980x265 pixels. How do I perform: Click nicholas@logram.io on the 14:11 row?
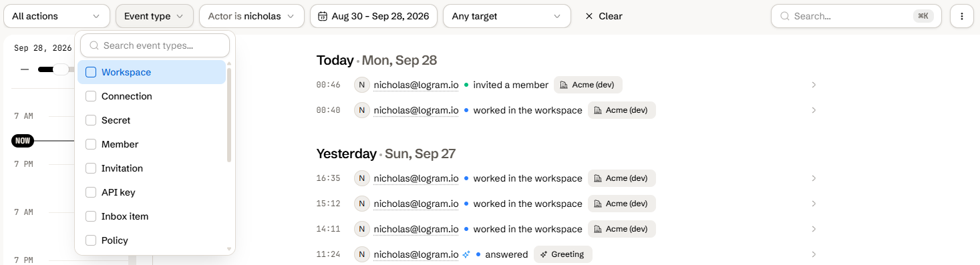pyautogui.click(x=416, y=229)
